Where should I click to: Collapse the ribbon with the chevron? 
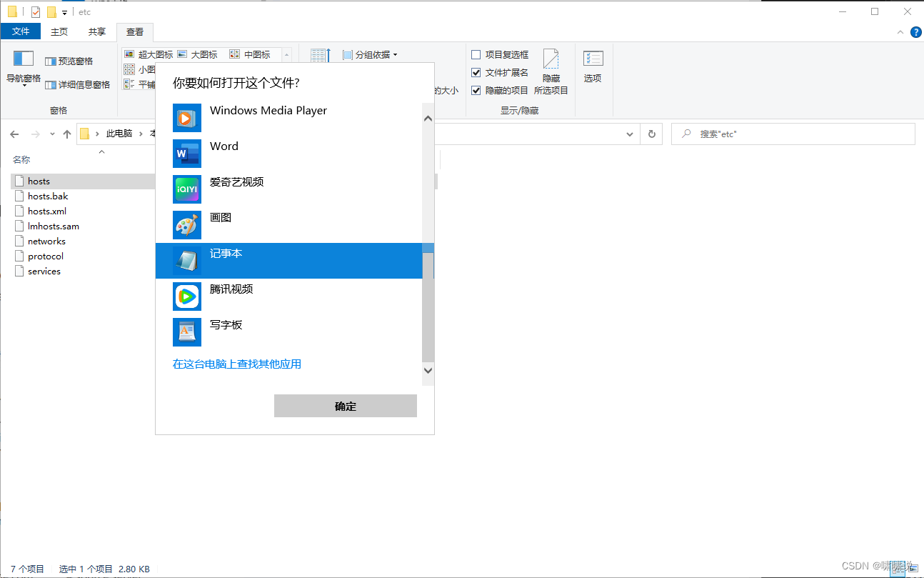901,32
